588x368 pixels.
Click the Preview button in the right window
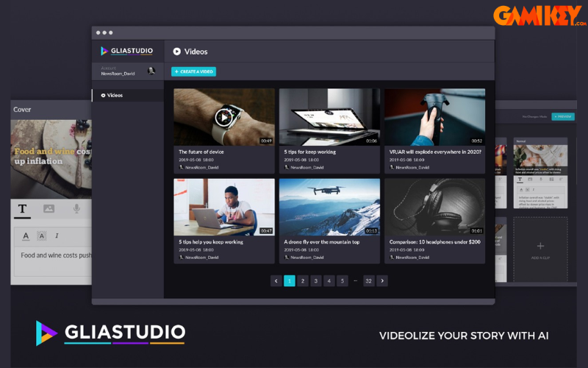(563, 117)
